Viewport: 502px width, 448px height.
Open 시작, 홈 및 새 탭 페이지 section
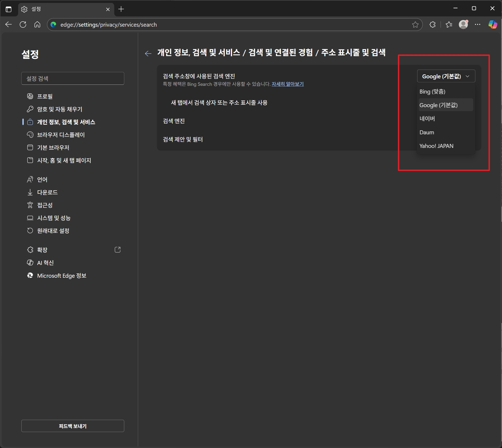point(73,160)
